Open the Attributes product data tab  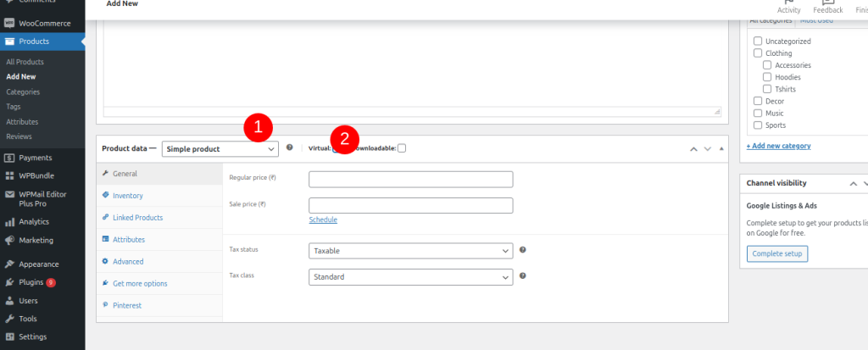click(159, 240)
